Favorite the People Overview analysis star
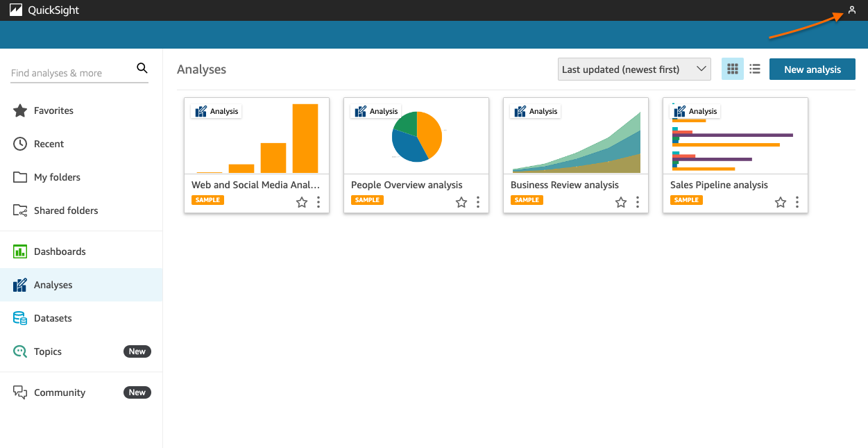This screenshot has height=448, width=868. [x=461, y=202]
